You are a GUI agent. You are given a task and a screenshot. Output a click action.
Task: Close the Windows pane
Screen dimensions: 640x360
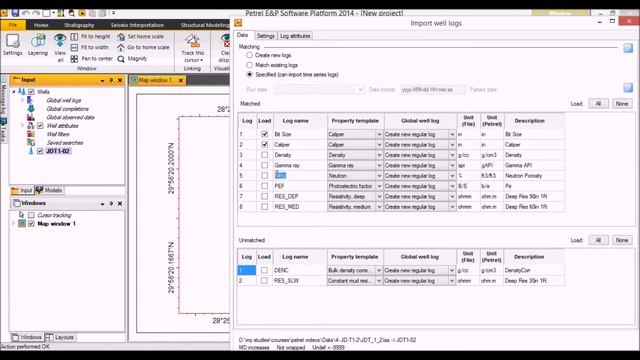[x=120, y=203]
